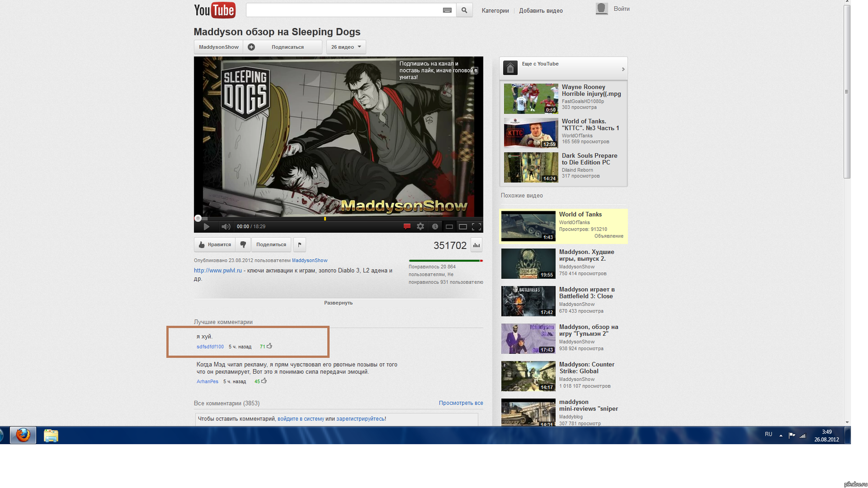
Task: Open the MaddysonShow channel button
Action: tap(219, 47)
